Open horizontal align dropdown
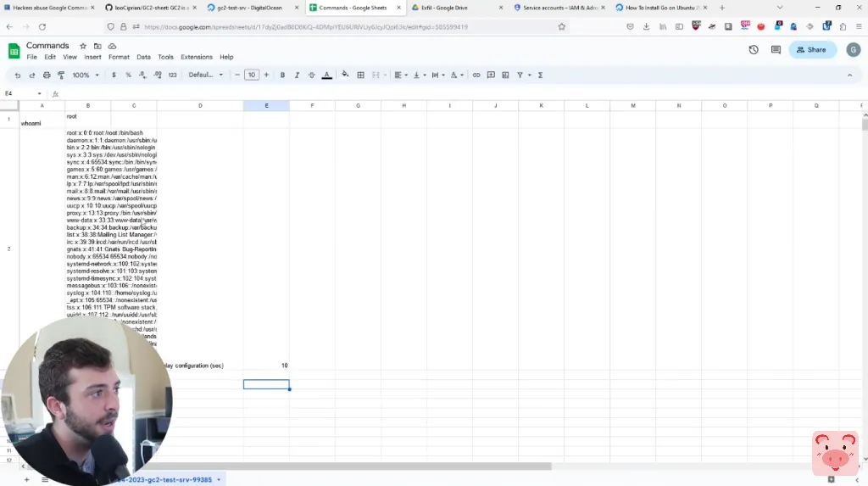 (401, 75)
